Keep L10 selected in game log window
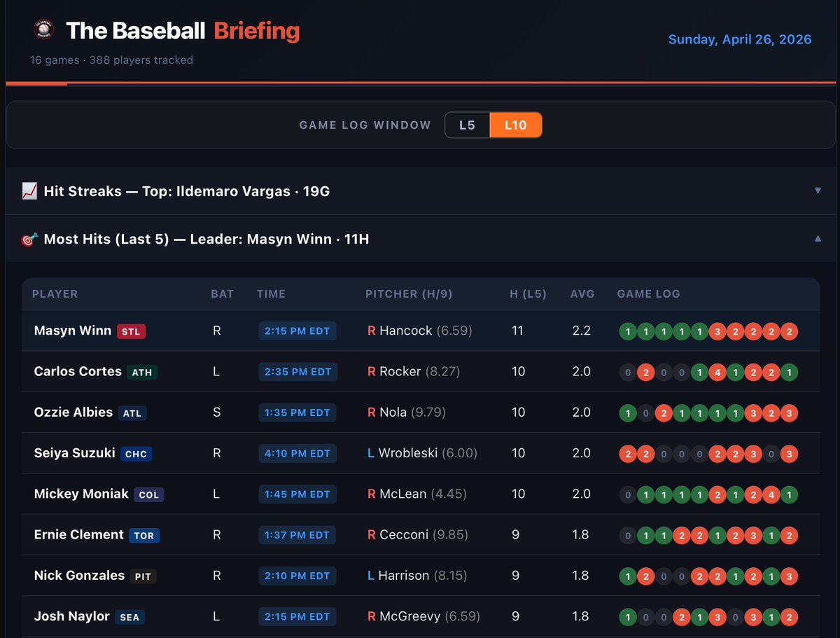 (x=516, y=125)
